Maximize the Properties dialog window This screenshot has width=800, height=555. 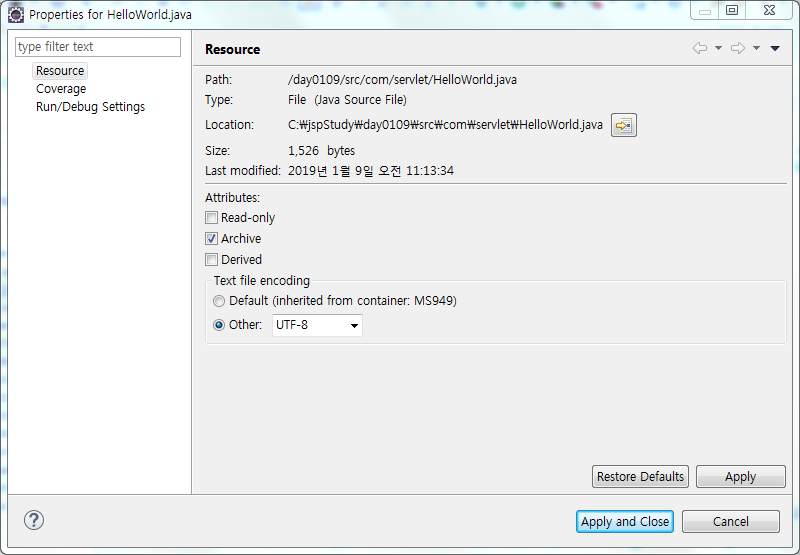pos(732,10)
